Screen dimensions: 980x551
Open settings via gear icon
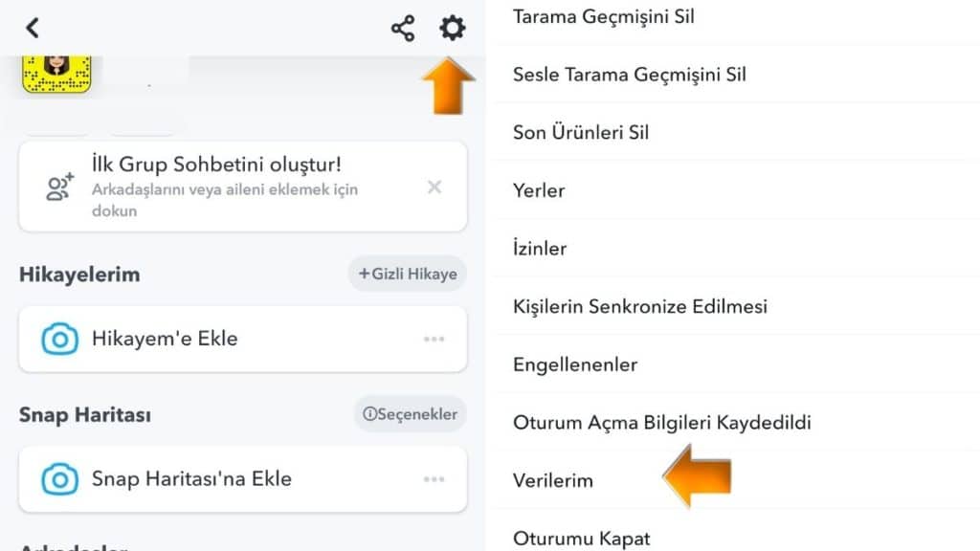coord(452,29)
